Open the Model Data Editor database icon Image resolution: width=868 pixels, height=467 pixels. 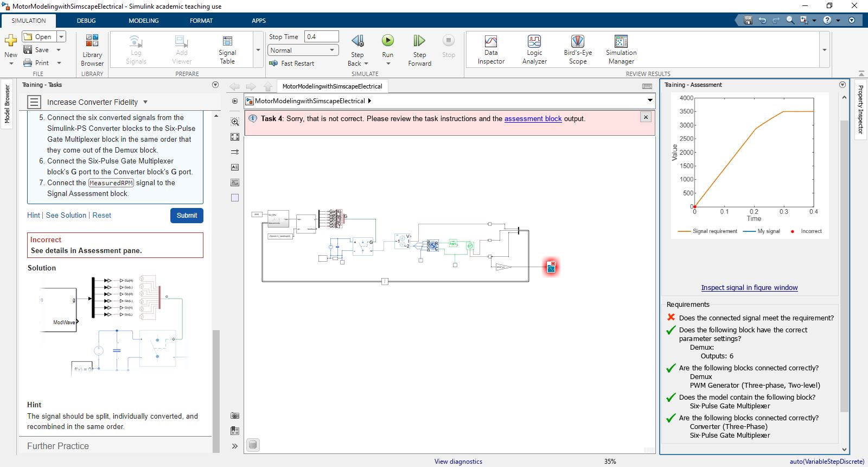pyautogui.click(x=253, y=445)
